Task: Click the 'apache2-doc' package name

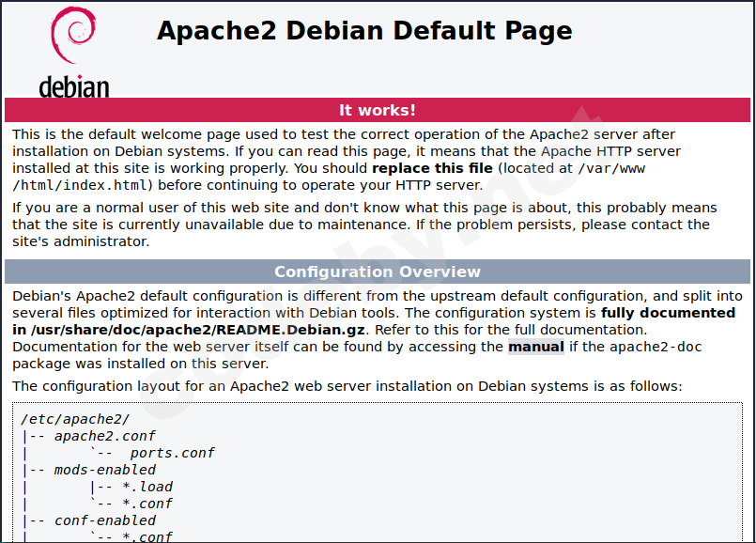Action: point(656,347)
